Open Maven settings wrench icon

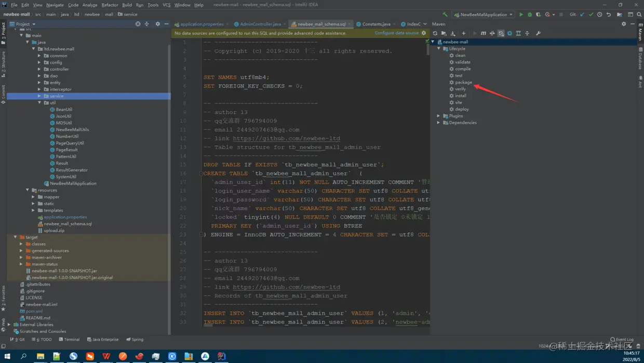pos(538,33)
